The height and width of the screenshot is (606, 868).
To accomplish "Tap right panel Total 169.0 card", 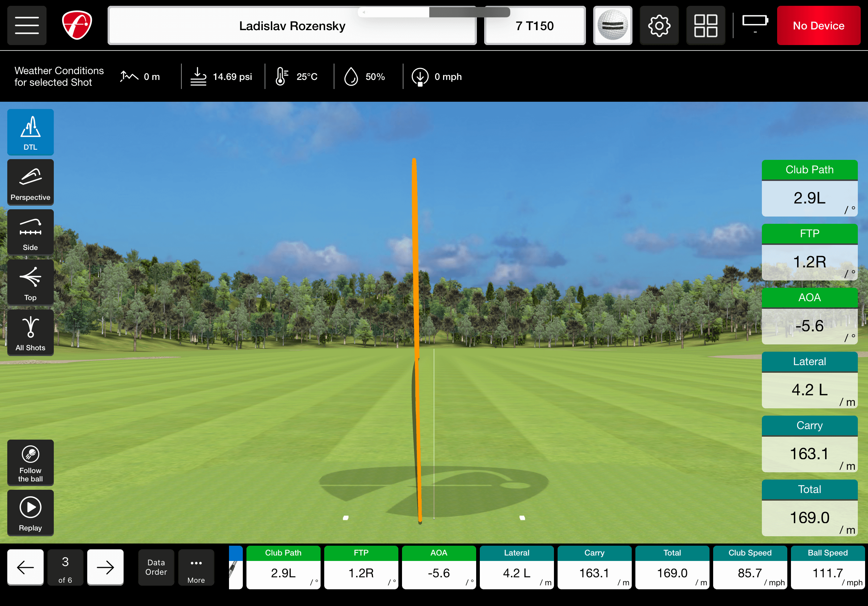I will (x=809, y=508).
